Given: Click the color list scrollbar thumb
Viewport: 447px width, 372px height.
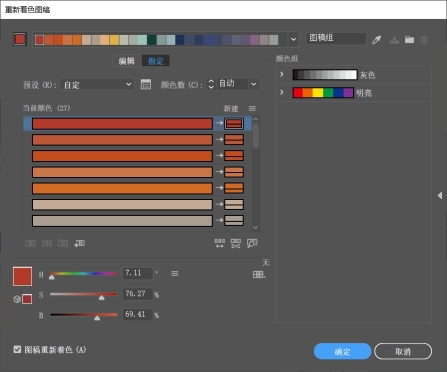Looking at the screenshot, I should (x=256, y=136).
